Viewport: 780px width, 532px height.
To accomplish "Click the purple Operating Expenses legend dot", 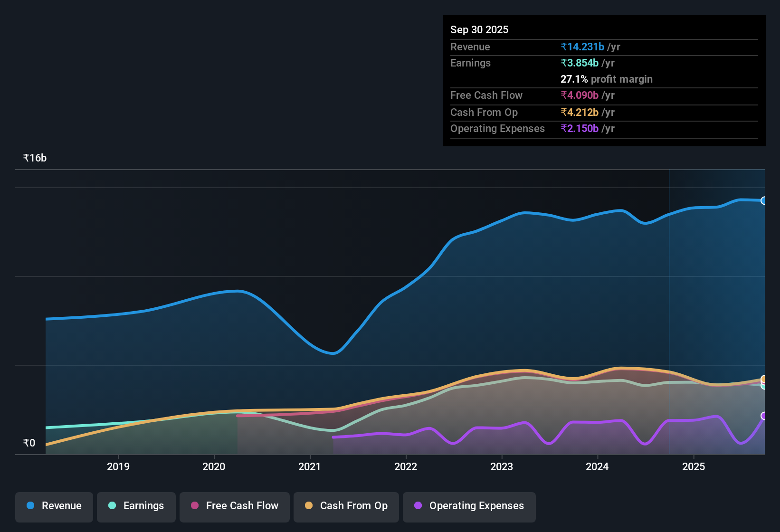I will pos(418,506).
